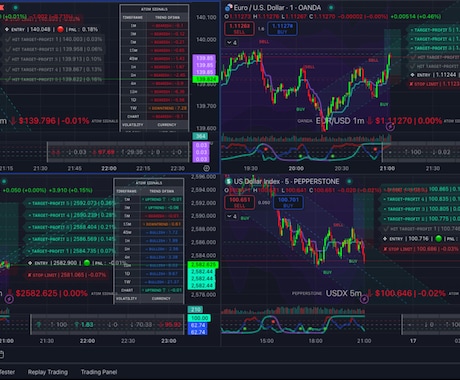The image size is (460, 380).
Task: Click the 21:45 time axis label
Action: point(75,169)
